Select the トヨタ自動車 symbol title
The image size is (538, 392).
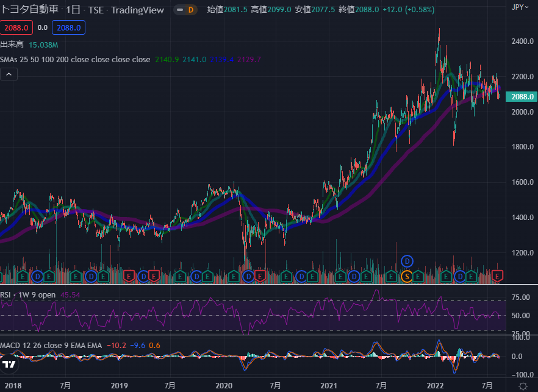point(29,9)
